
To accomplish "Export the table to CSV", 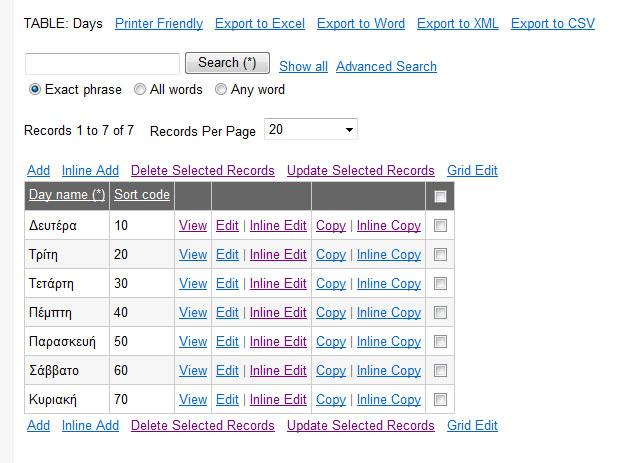I will coord(553,24).
